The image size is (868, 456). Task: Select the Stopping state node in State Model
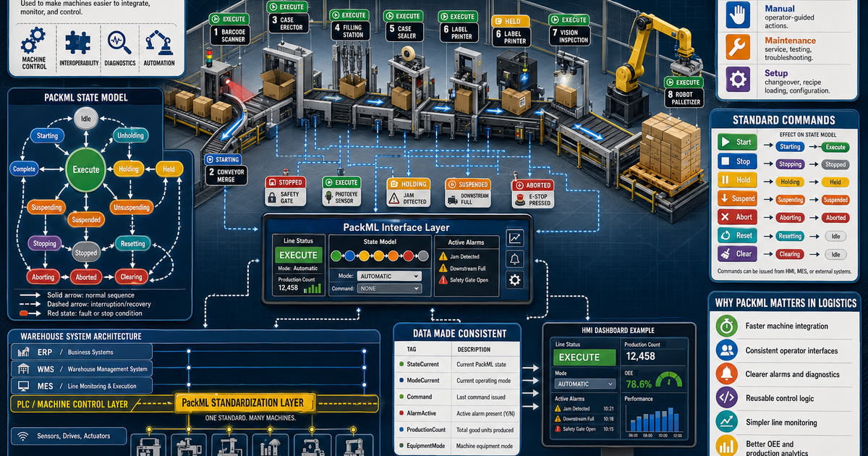click(44, 244)
